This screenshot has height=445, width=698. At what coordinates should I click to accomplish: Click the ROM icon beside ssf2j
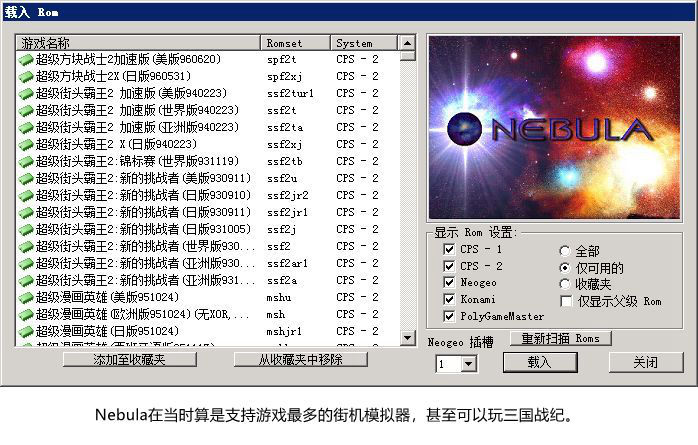(x=26, y=230)
